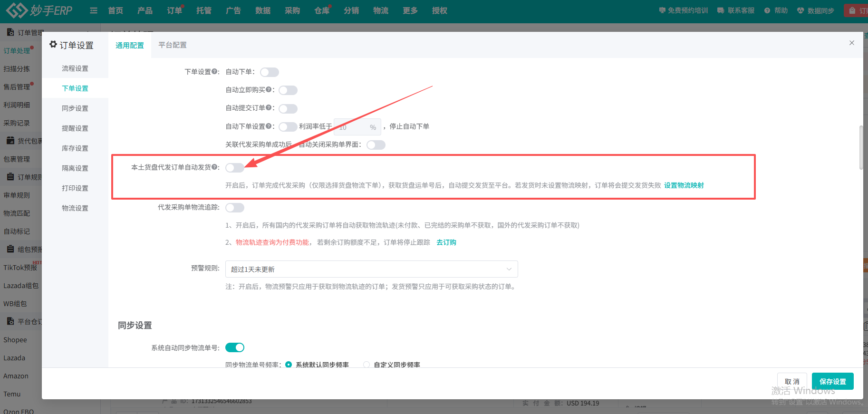868x414 pixels.
Task: Click the 保存设置 button
Action: click(x=833, y=381)
